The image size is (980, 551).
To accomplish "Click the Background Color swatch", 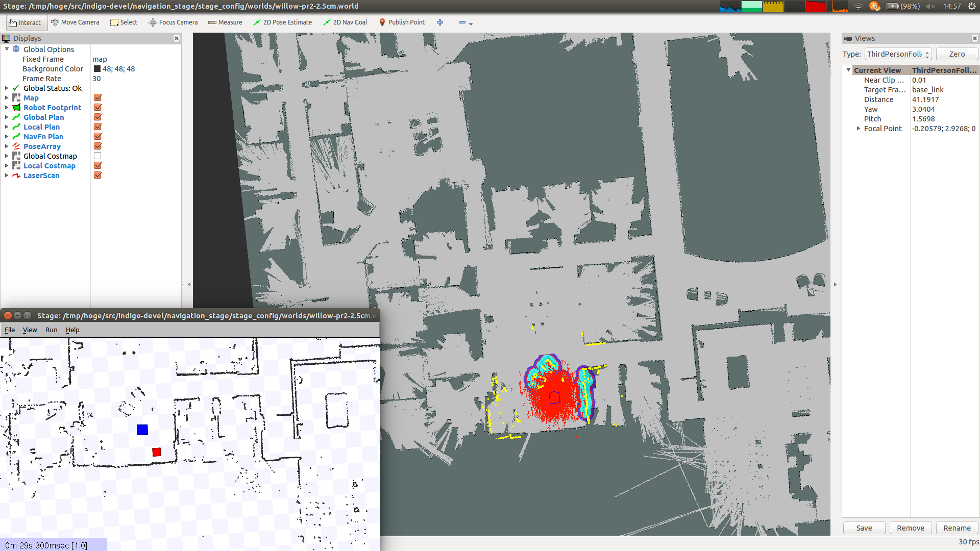I will pos(97,69).
